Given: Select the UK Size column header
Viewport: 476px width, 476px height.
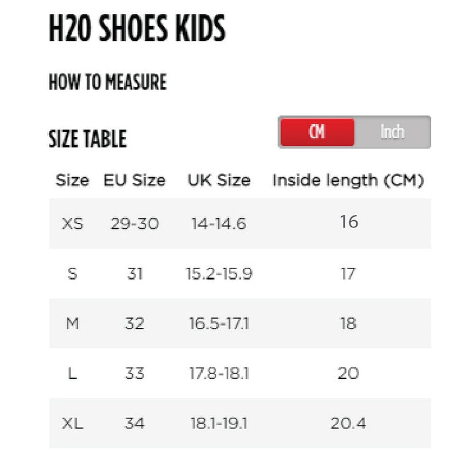Looking at the screenshot, I should pos(219,180).
